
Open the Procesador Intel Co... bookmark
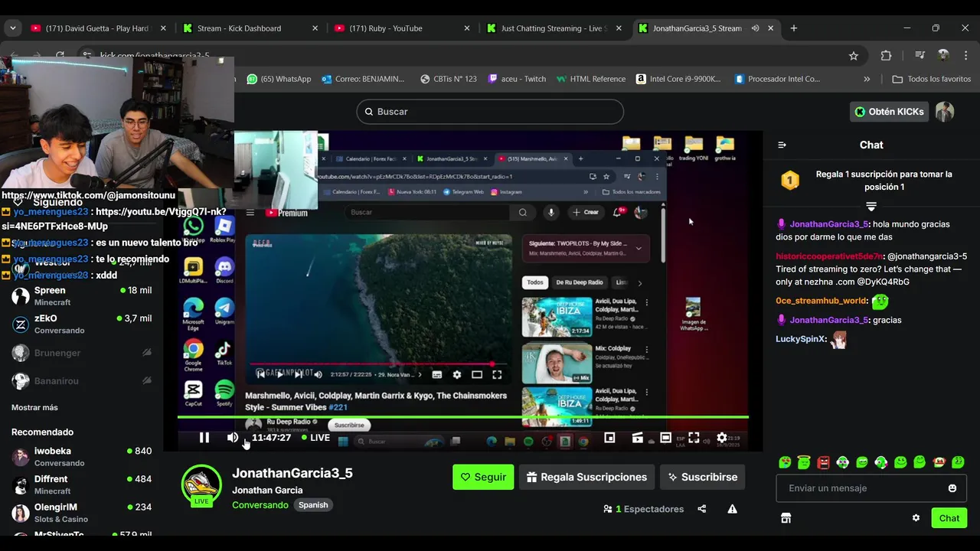(777, 79)
